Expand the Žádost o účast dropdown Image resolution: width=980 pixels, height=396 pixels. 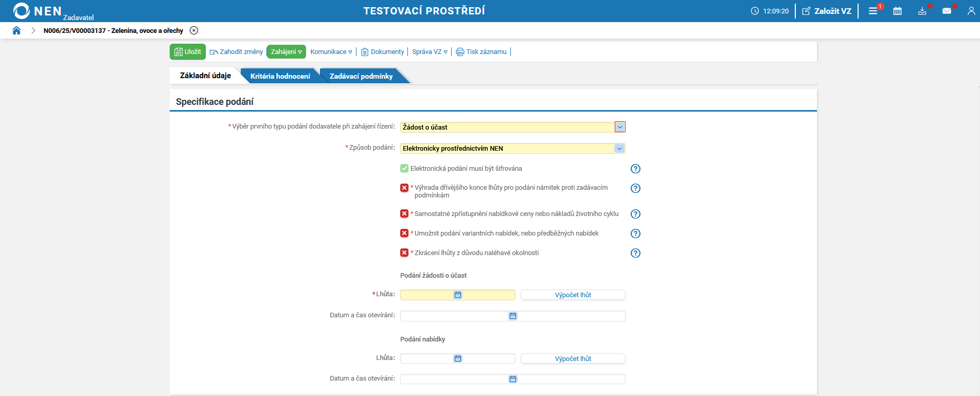pyautogui.click(x=620, y=127)
